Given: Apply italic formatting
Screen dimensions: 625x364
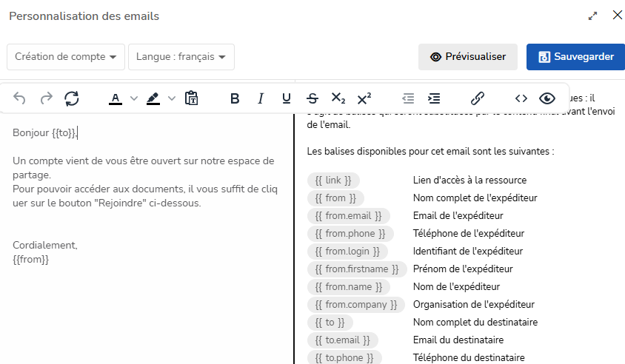Looking at the screenshot, I should tap(261, 98).
